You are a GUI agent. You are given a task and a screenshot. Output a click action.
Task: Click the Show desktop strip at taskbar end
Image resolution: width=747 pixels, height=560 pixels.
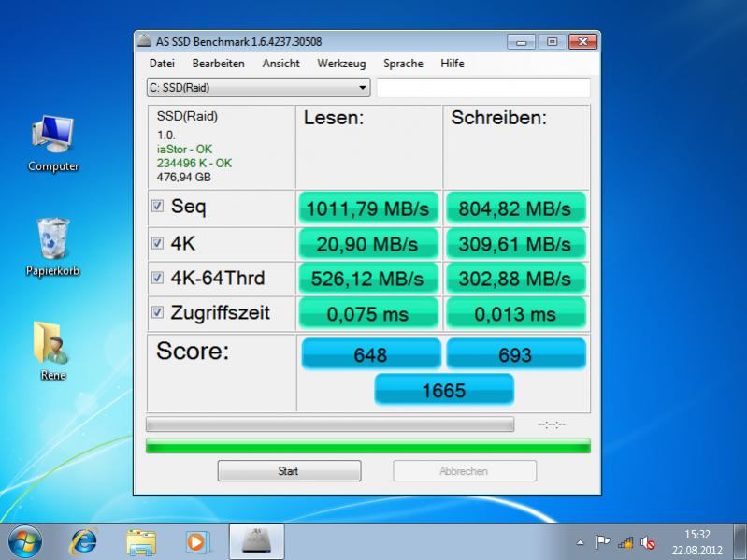pyautogui.click(x=740, y=542)
